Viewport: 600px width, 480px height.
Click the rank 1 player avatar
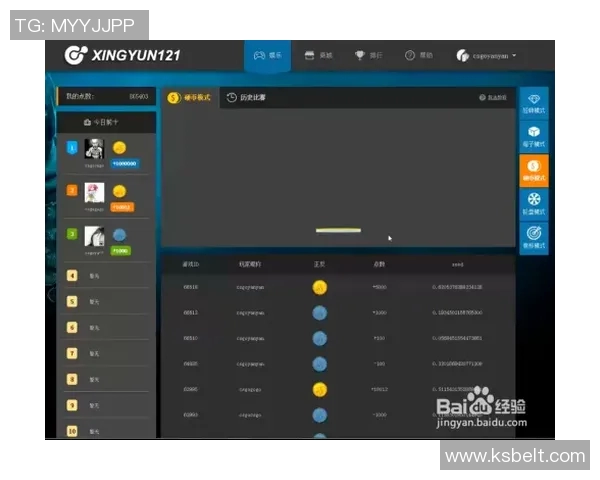(x=94, y=149)
